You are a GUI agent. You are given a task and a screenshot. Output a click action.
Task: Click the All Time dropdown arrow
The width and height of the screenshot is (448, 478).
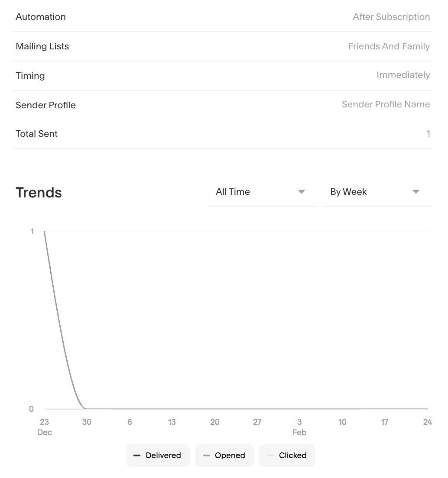click(x=302, y=192)
